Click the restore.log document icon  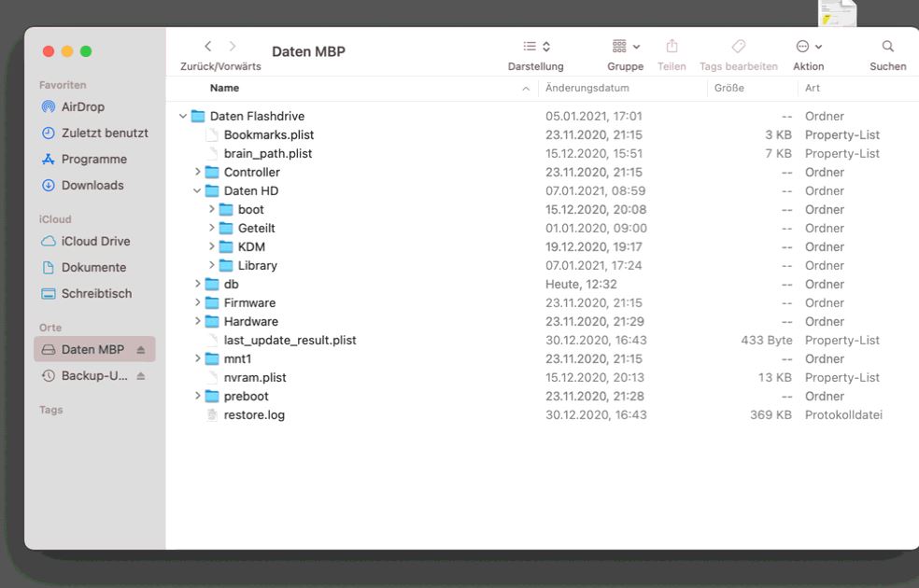tap(212, 414)
